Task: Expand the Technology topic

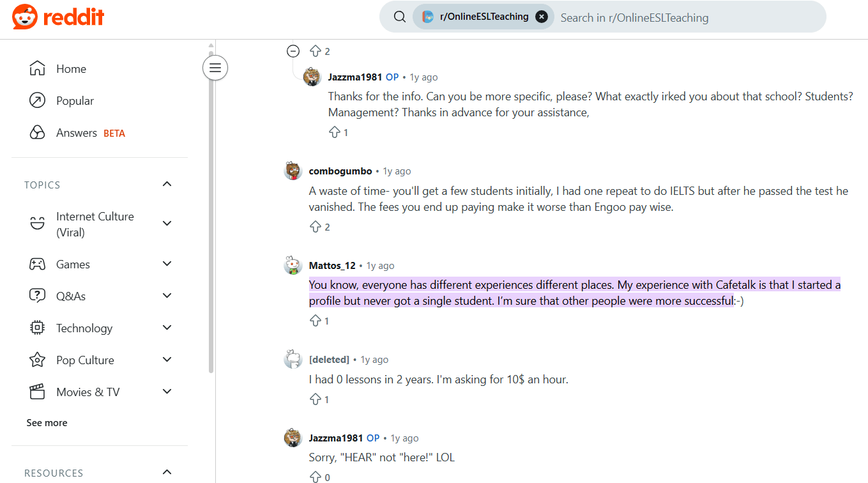Action: pyautogui.click(x=167, y=328)
